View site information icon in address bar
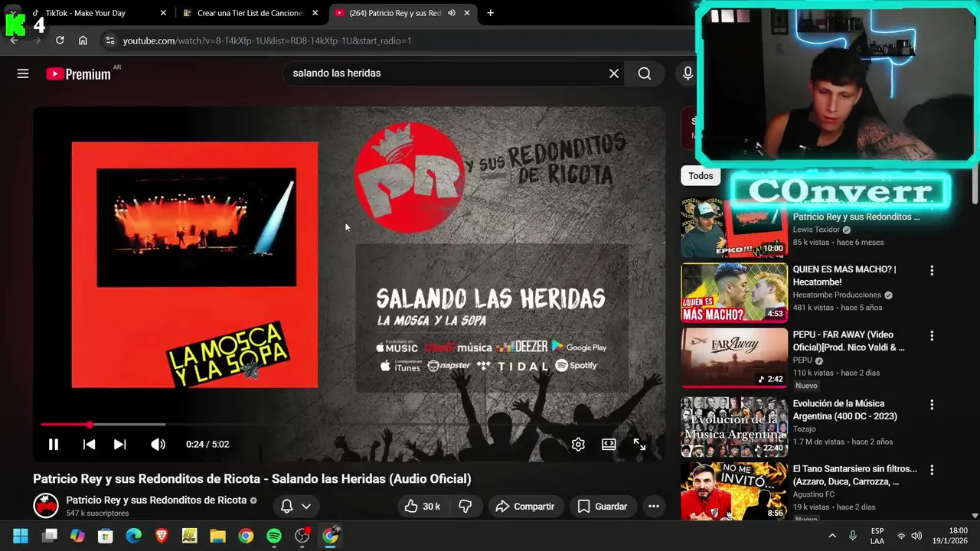This screenshot has width=980, height=551. pos(109,41)
